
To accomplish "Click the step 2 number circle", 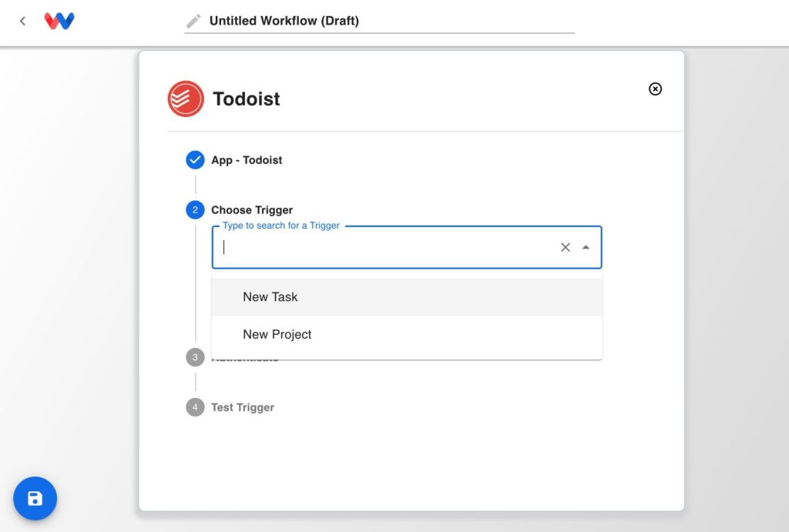I will click(x=195, y=210).
